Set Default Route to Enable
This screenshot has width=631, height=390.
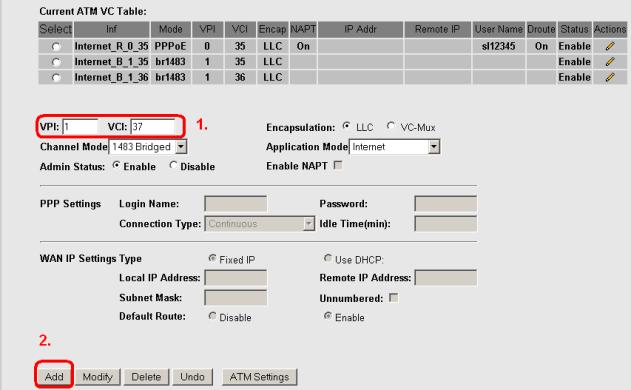pyautogui.click(x=328, y=316)
